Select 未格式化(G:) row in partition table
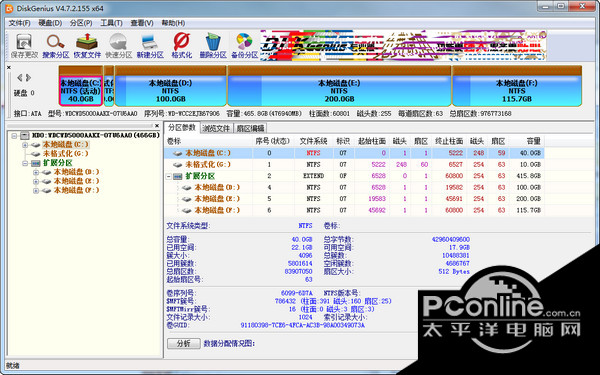This screenshot has height=375, width=600. [x=354, y=165]
